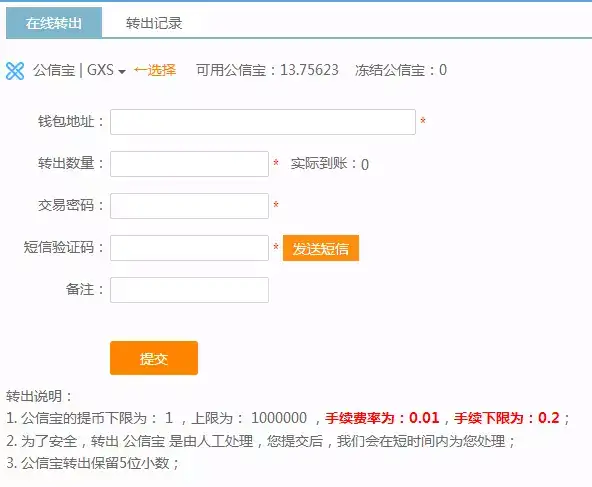This screenshot has width=592, height=487.
Task: Click the 备注 label
Action: coord(85,290)
